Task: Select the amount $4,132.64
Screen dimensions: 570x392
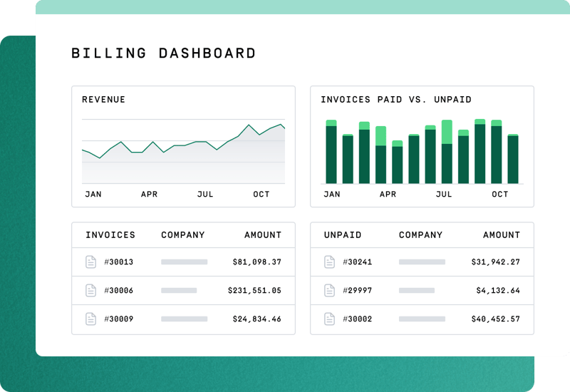Action: pyautogui.click(x=498, y=290)
